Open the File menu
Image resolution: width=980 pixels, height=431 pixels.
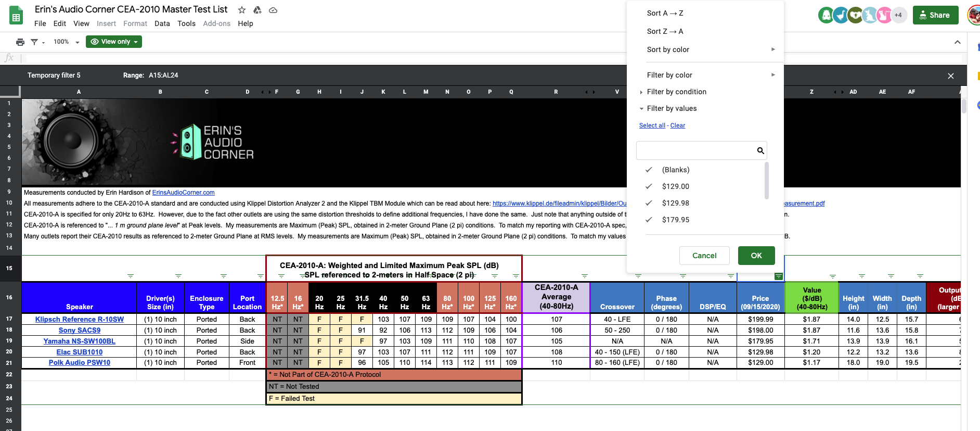40,23
